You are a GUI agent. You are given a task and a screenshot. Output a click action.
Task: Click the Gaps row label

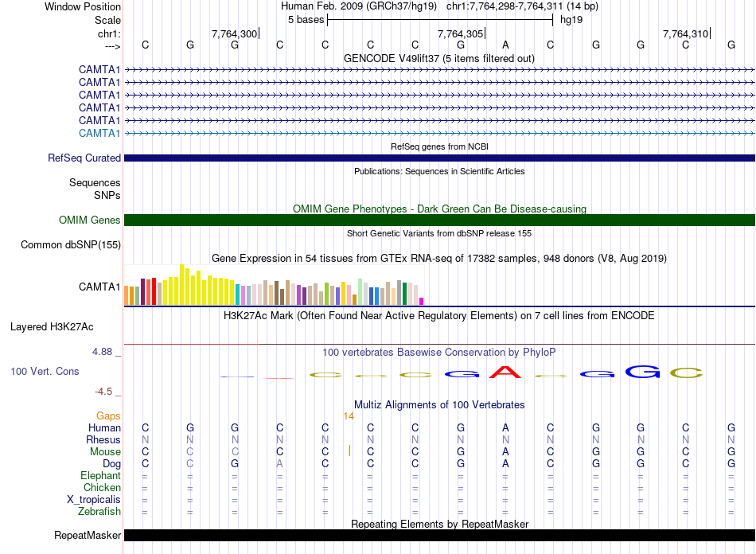tap(108, 416)
